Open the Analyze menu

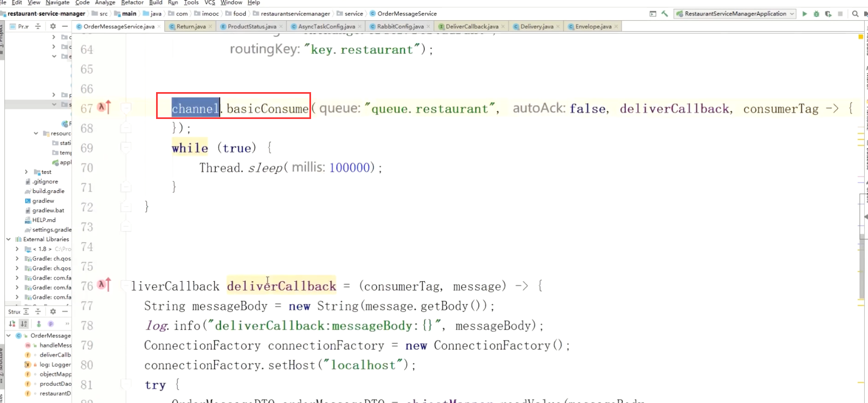(105, 3)
